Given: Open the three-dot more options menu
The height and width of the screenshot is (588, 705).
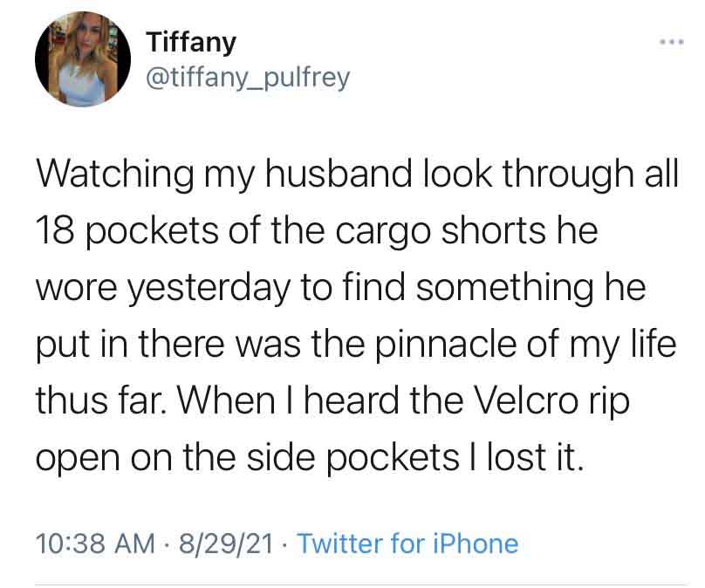Looking at the screenshot, I should [672, 42].
